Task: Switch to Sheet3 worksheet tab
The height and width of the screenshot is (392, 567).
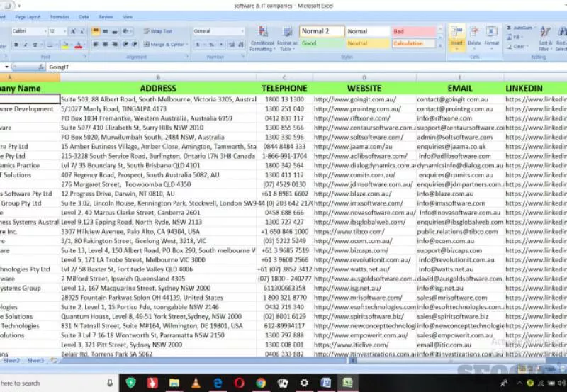Action: point(35,361)
